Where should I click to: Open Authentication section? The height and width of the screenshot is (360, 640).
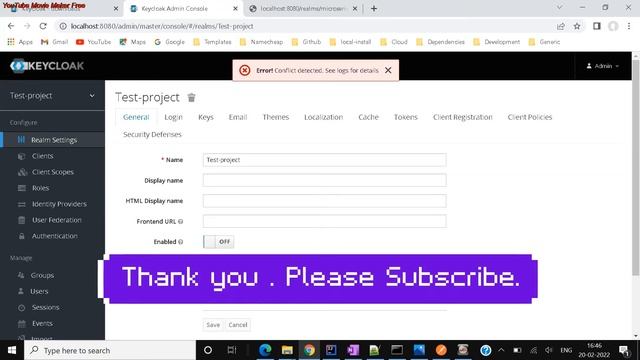(x=55, y=236)
